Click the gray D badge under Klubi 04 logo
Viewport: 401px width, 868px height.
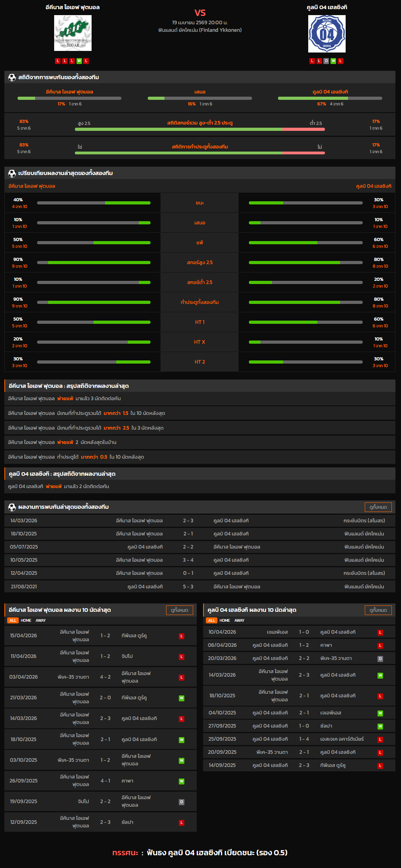click(326, 61)
